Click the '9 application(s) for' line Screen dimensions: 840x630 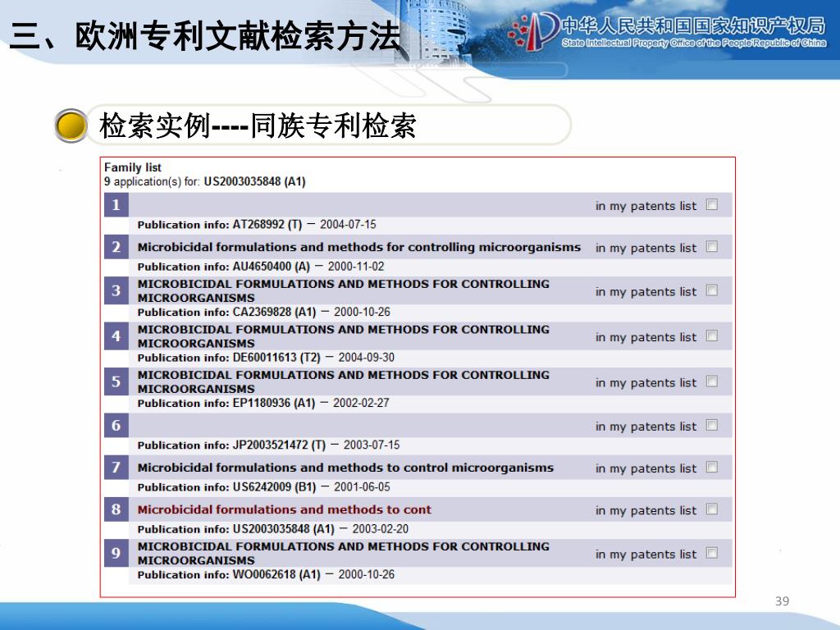(204, 181)
